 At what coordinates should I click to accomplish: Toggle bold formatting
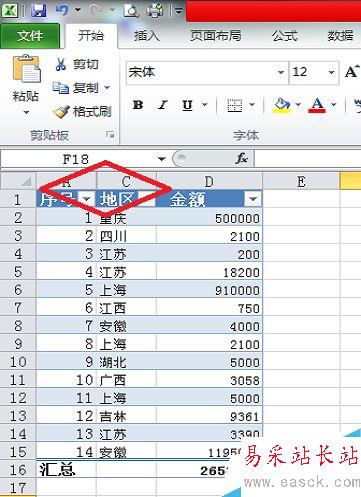pos(138,105)
